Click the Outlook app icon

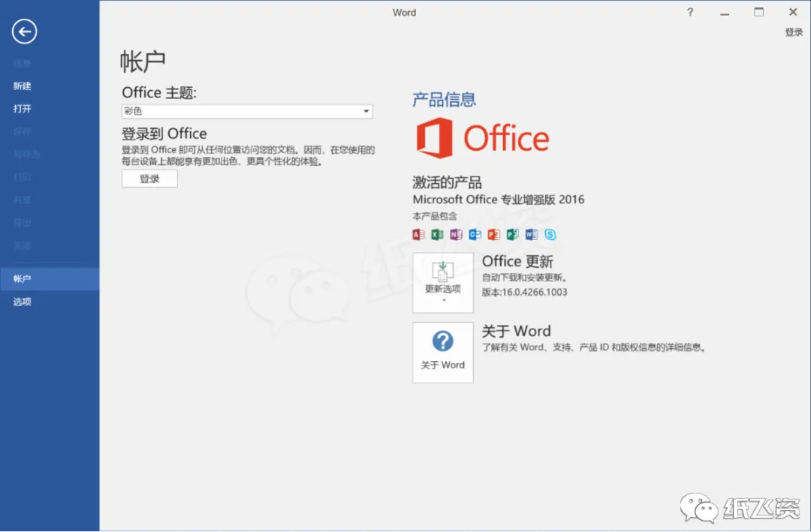(475, 235)
